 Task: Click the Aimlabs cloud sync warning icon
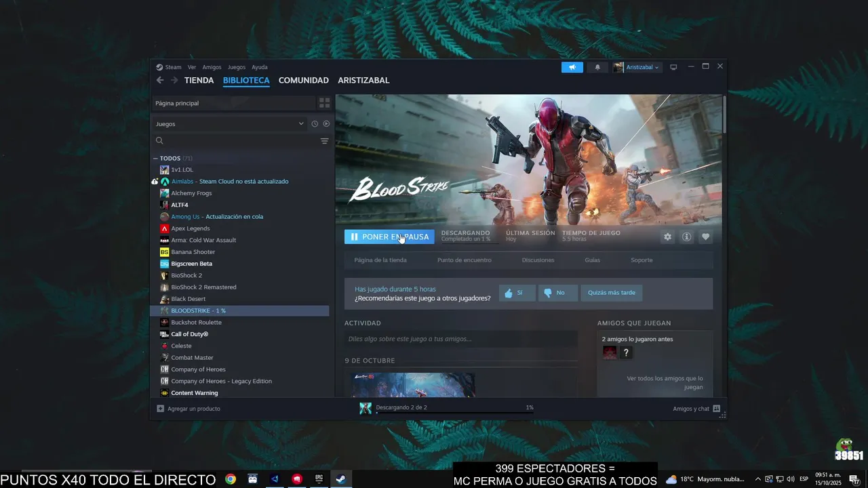point(155,182)
